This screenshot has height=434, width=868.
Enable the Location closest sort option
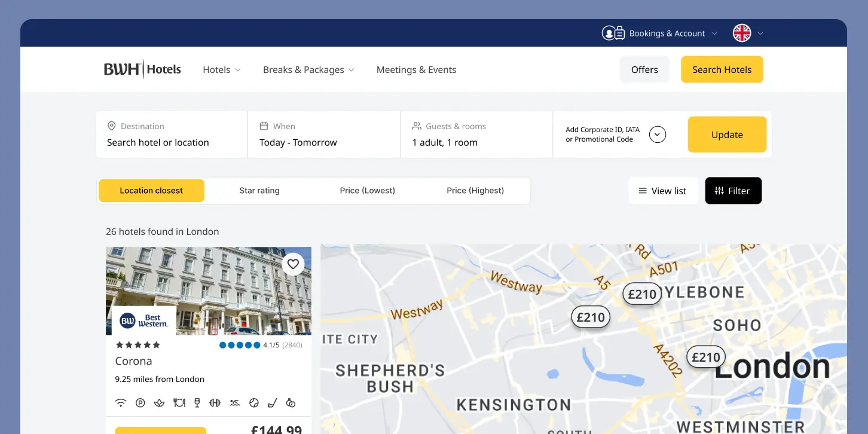(x=151, y=190)
